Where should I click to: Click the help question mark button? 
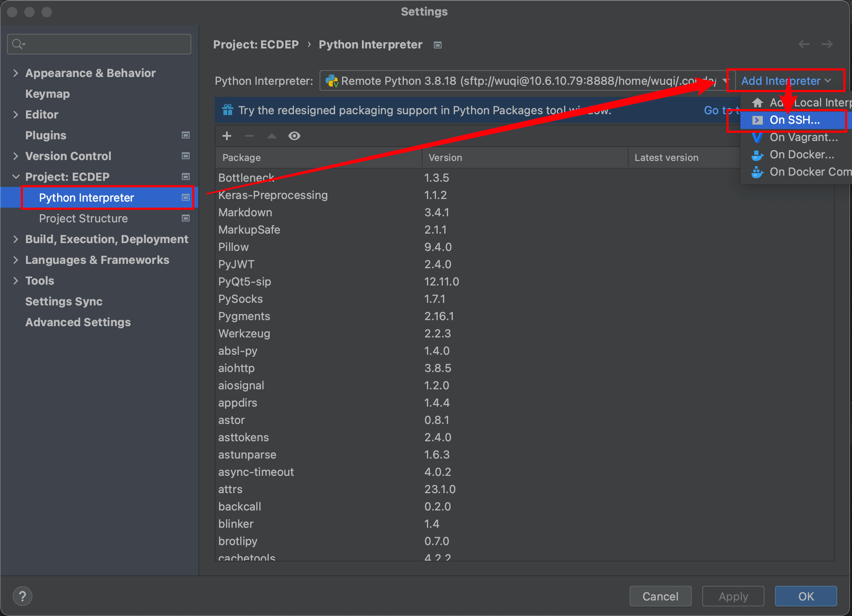point(23,596)
